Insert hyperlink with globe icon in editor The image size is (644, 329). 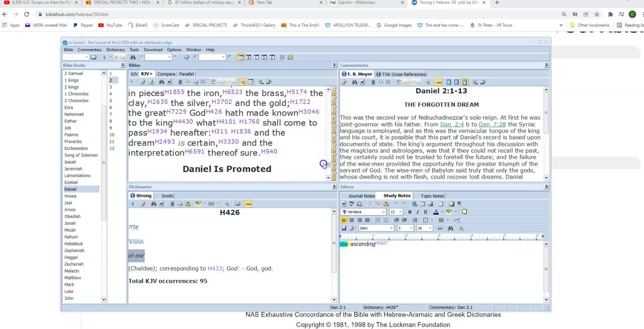pyautogui.click(x=415, y=204)
